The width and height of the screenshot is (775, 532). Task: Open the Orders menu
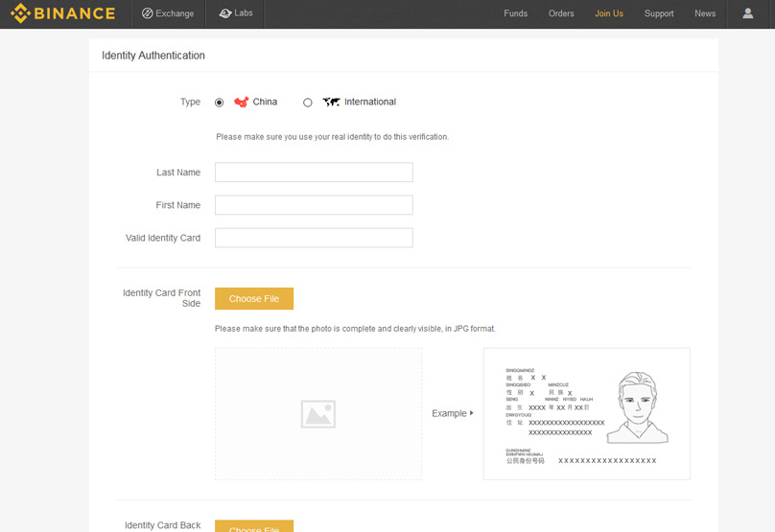(561, 13)
